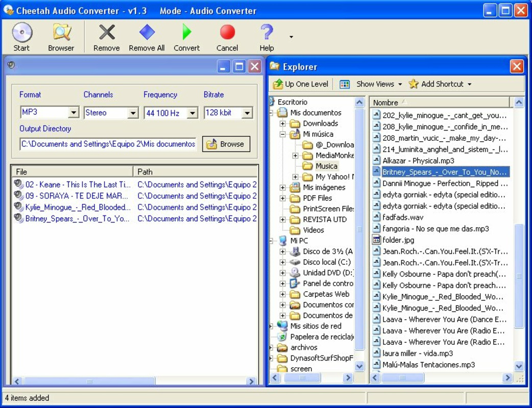Click the folder tree scroll down arrow
Screen dimensions: 532x408
[359, 366]
